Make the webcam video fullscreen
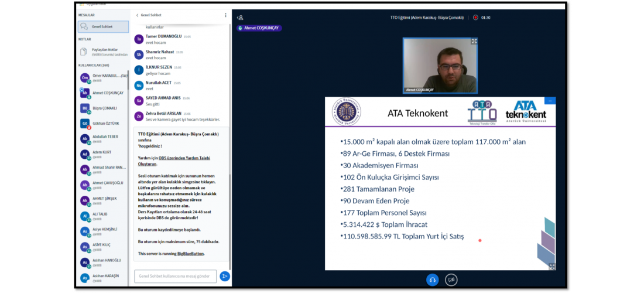The height and width of the screenshot is (293, 644). click(x=474, y=42)
